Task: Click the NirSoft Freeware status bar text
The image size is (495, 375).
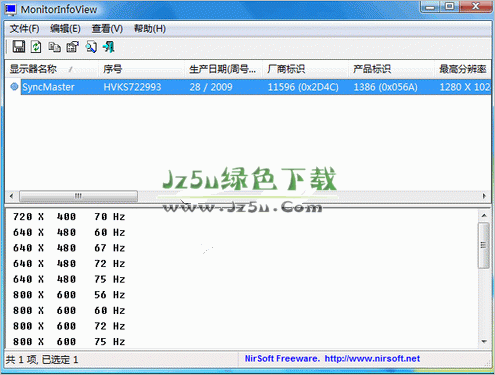Action: 282,359
